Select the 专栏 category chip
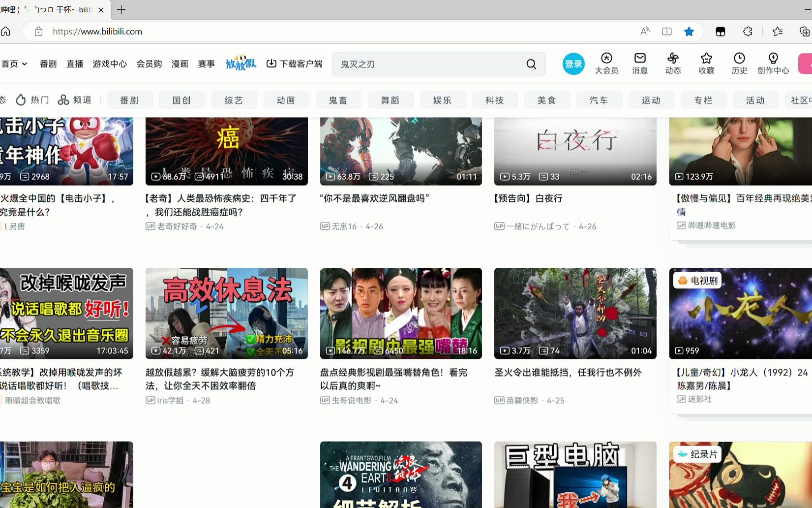Screen dimensions: 812x508 pyautogui.click(x=703, y=100)
